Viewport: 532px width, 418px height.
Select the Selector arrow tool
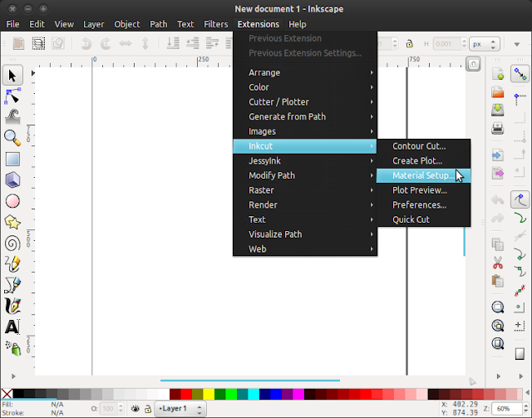pos(12,76)
